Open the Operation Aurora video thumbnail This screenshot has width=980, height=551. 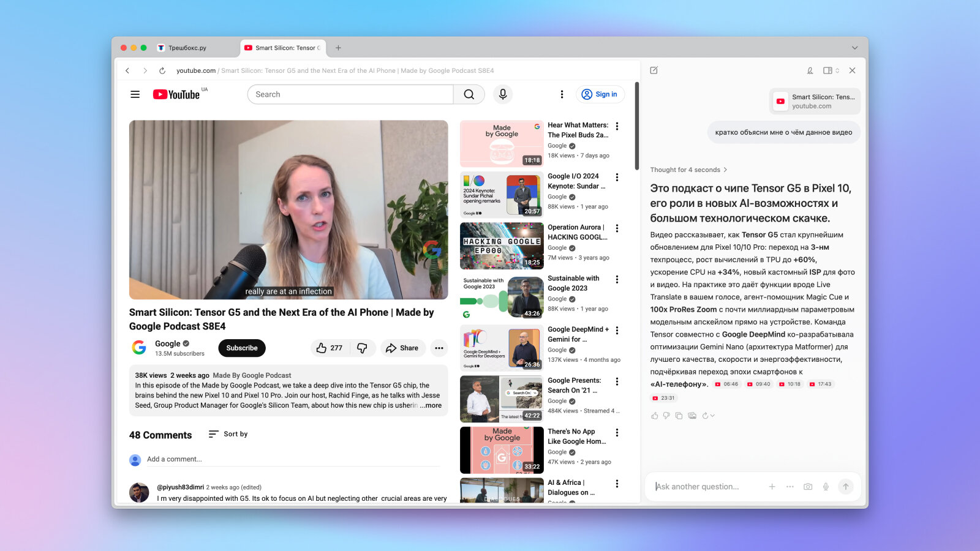[x=502, y=246]
